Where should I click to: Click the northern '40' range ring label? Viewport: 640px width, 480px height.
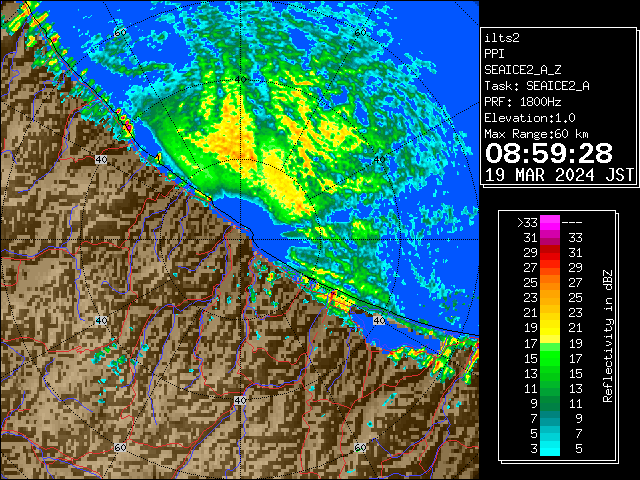click(x=240, y=79)
